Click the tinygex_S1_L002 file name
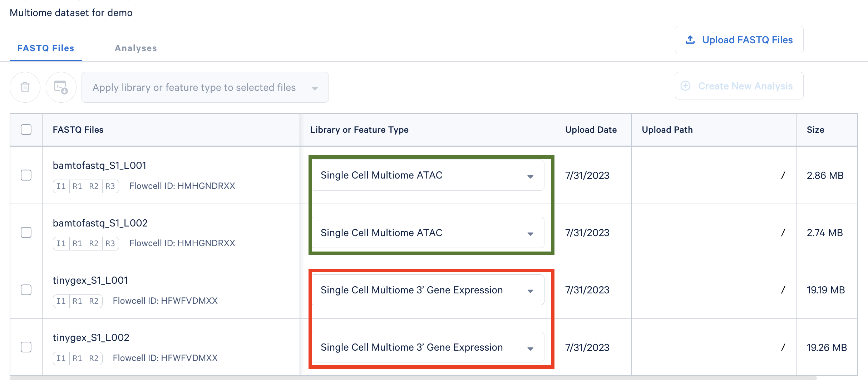Image resolution: width=868 pixels, height=390 pixels. (91, 337)
